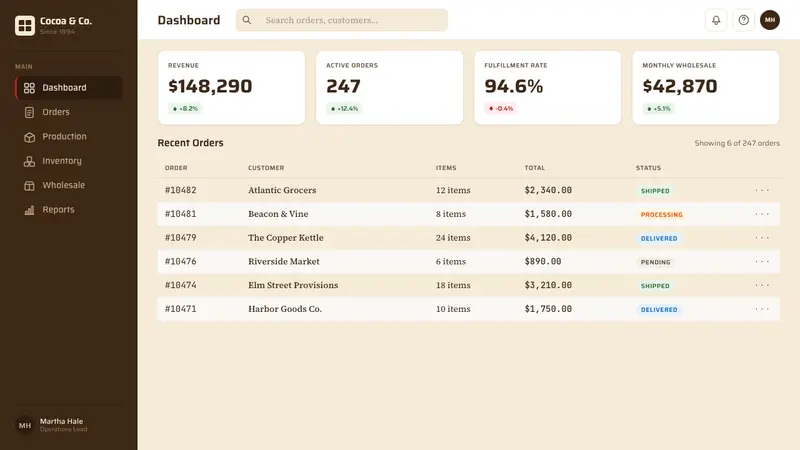Open Inventory from the sidebar
Viewport: 800px width, 450px height.
click(x=68, y=161)
